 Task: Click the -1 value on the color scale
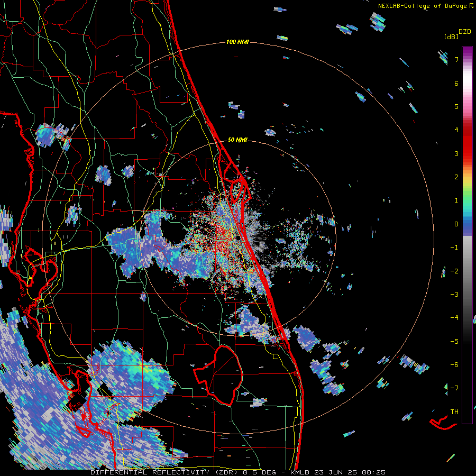tap(454, 248)
